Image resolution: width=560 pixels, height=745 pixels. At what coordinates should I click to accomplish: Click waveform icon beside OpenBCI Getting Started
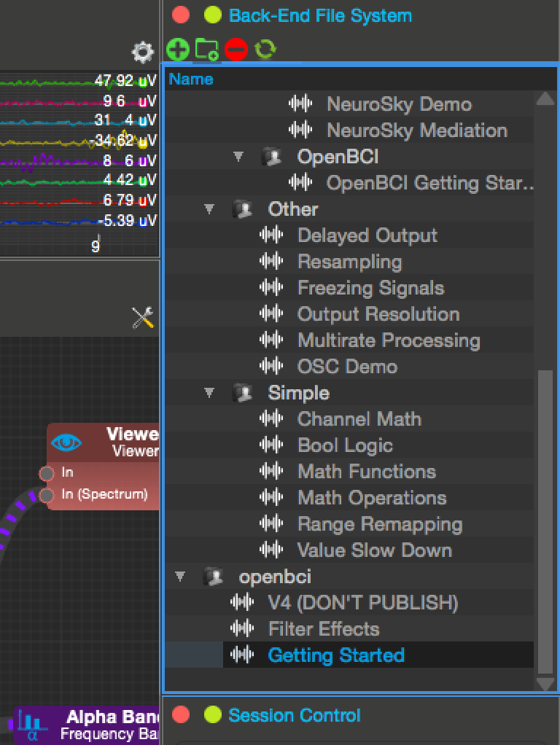[x=300, y=182]
